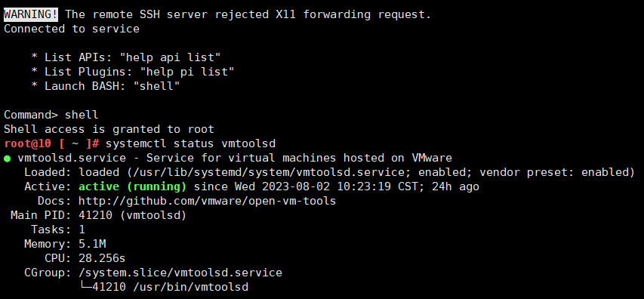The height and width of the screenshot is (299, 644).
Task: Click the "help api list" hint text
Action: [174, 57]
